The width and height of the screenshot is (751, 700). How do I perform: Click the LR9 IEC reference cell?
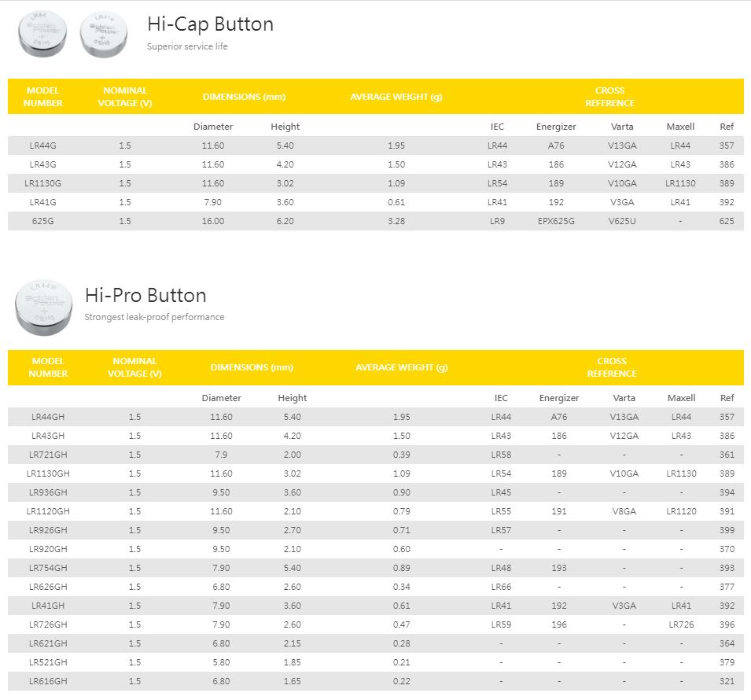pos(497,221)
